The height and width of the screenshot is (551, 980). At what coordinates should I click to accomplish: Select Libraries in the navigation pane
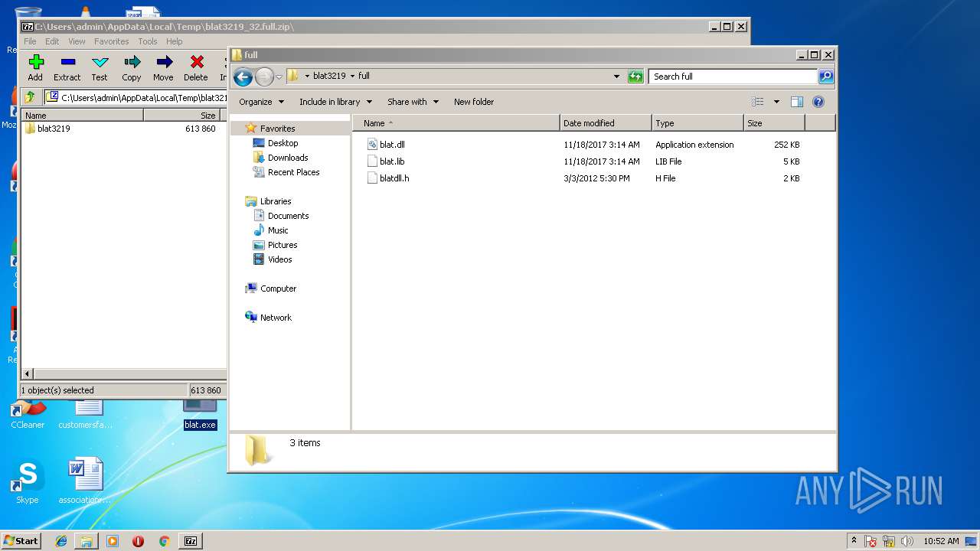pyautogui.click(x=276, y=201)
